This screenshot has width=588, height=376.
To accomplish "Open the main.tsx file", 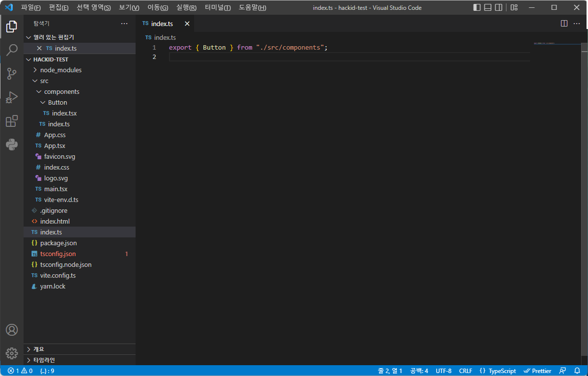I will pos(80,189).
